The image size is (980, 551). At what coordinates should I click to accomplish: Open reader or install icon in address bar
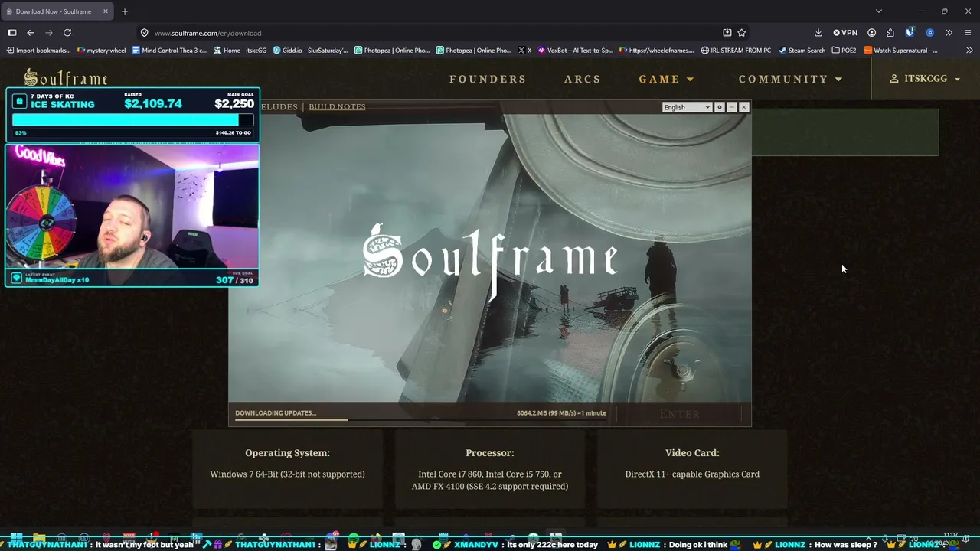coord(727,33)
